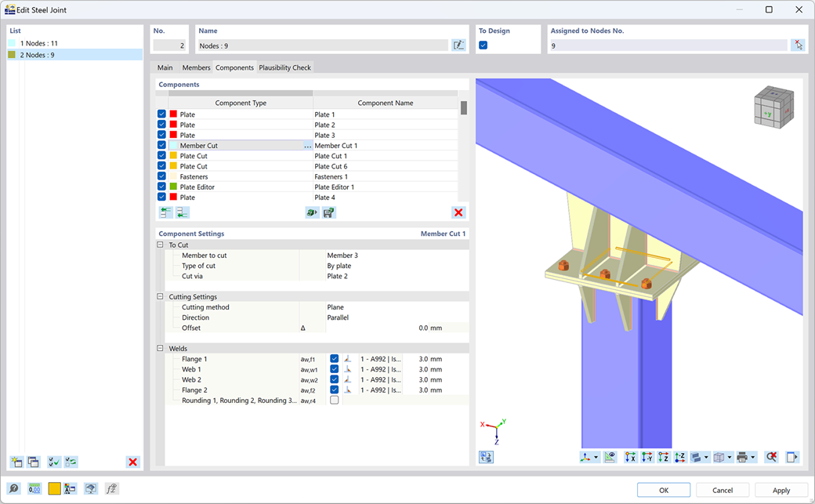Collapse the Cutting Settings section
The image size is (815, 504).
point(161,296)
